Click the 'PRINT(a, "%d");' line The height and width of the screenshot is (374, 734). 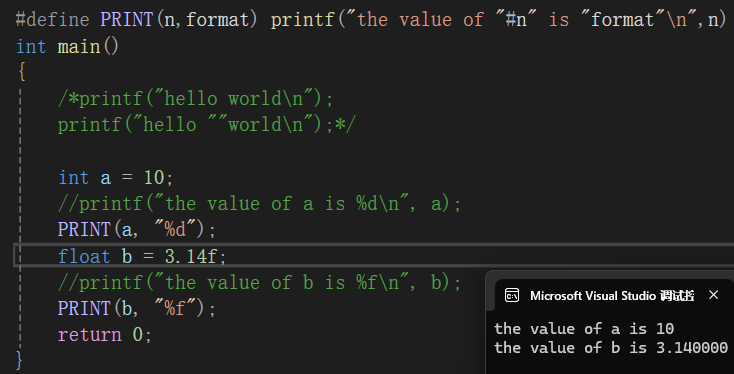pyautogui.click(x=137, y=229)
